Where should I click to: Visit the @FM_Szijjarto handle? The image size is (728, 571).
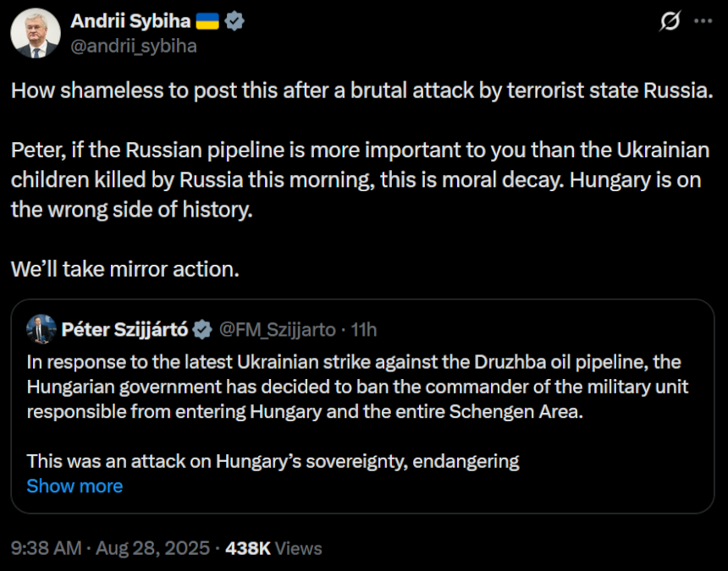click(x=277, y=330)
